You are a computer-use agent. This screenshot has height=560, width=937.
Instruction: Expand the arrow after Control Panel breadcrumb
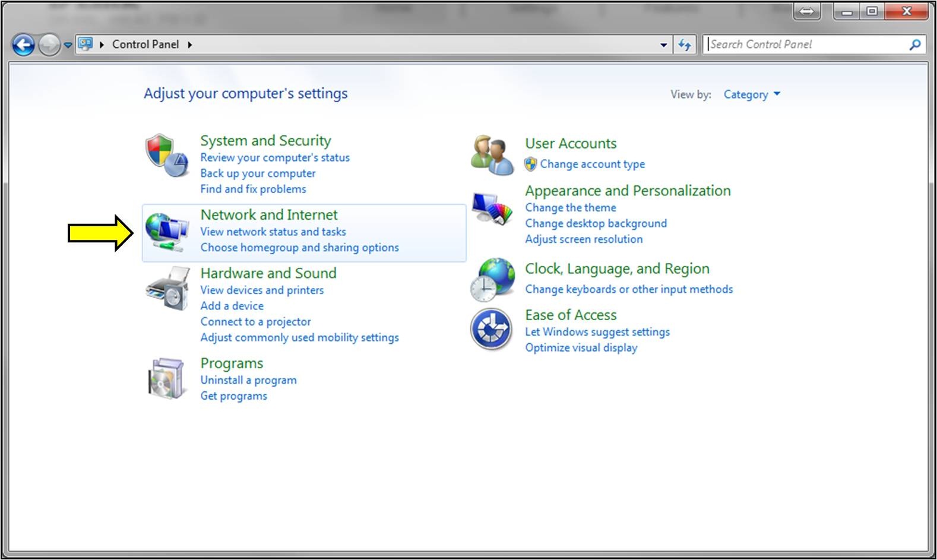(x=189, y=45)
